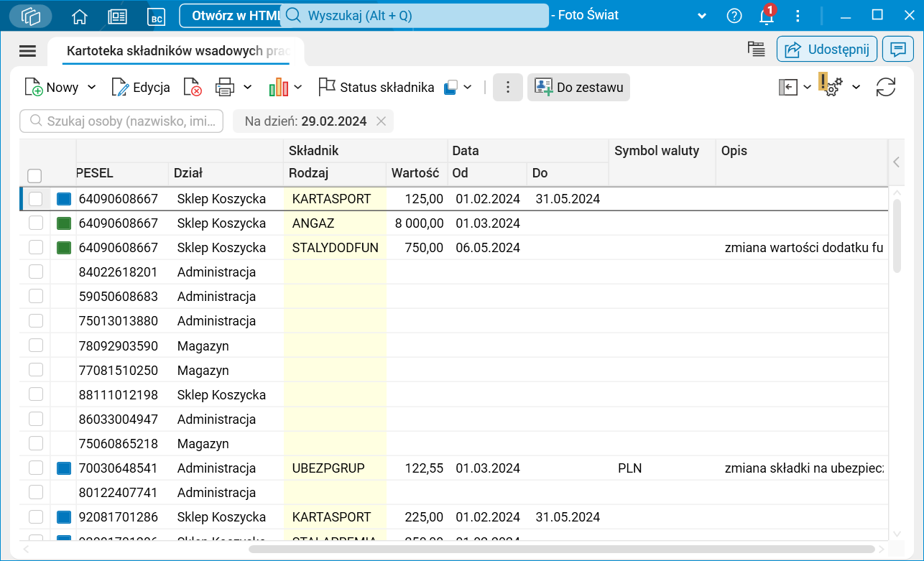Open the dropdown arrow beside Status składnika
The image size is (924, 561).
tap(467, 88)
